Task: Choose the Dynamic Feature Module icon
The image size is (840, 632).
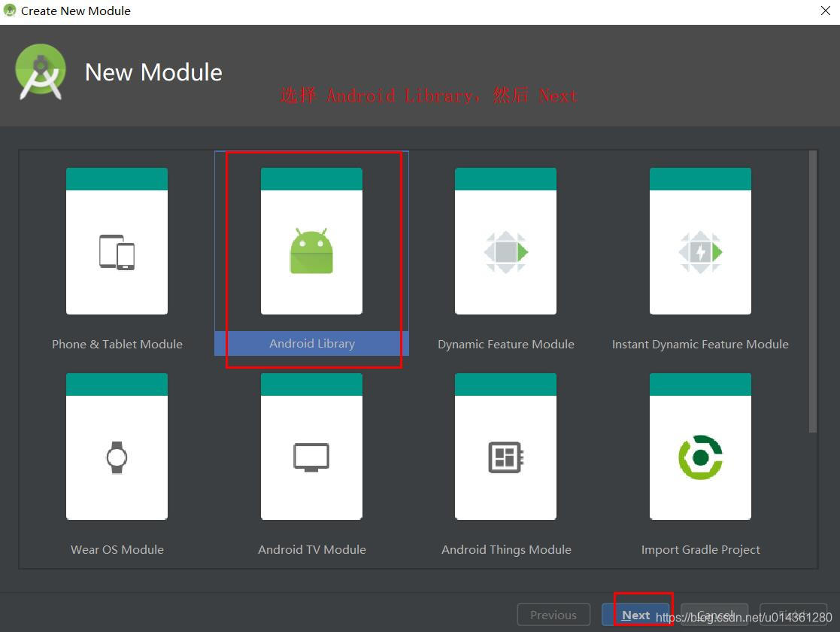Action: click(505, 252)
